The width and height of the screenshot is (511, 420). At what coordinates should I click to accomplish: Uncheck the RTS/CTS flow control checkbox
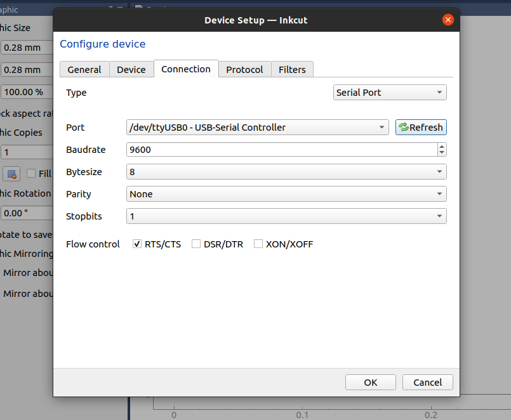[x=137, y=244]
